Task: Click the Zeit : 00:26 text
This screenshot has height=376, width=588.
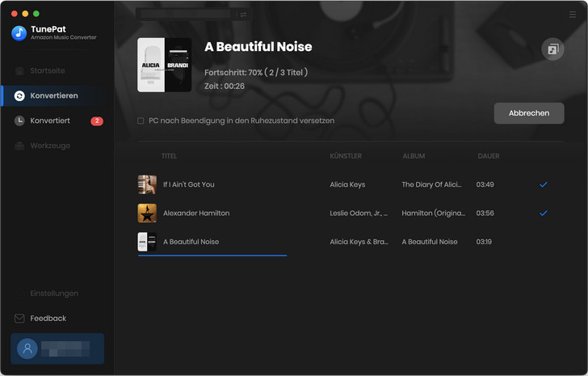Action: coord(225,86)
